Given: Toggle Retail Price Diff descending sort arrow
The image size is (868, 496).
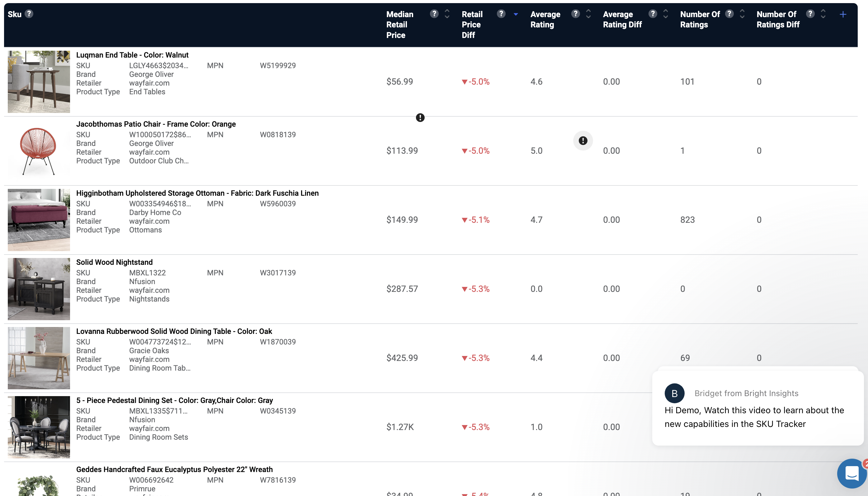Looking at the screenshot, I should (516, 14).
